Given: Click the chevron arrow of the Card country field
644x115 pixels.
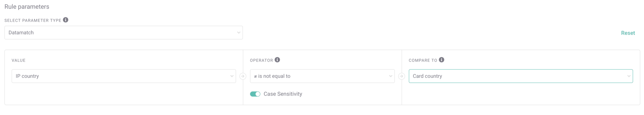Looking at the screenshot, I should (x=629, y=76).
